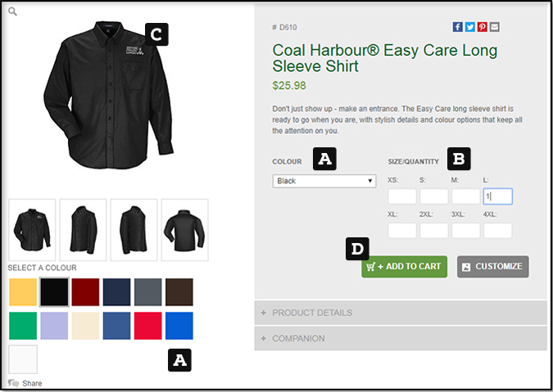Pick the green colour swatch
The width and height of the screenshot is (553, 392).
[23, 326]
